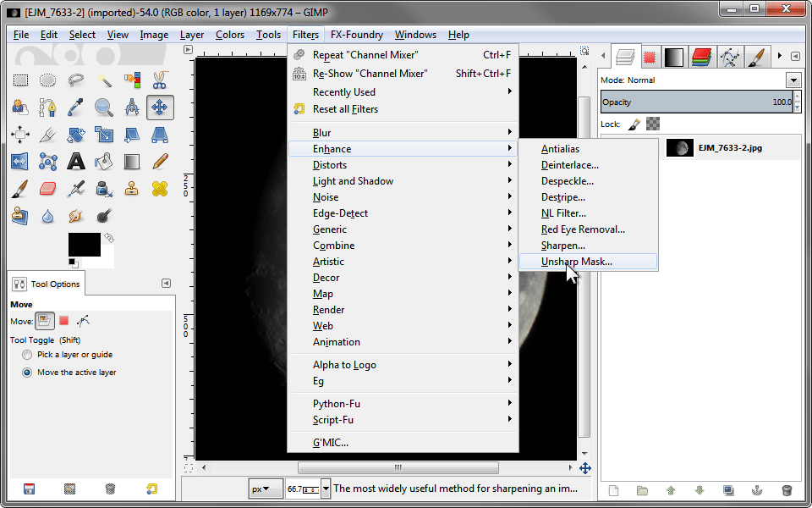Create a new layer
812x508 pixels.
click(x=614, y=490)
